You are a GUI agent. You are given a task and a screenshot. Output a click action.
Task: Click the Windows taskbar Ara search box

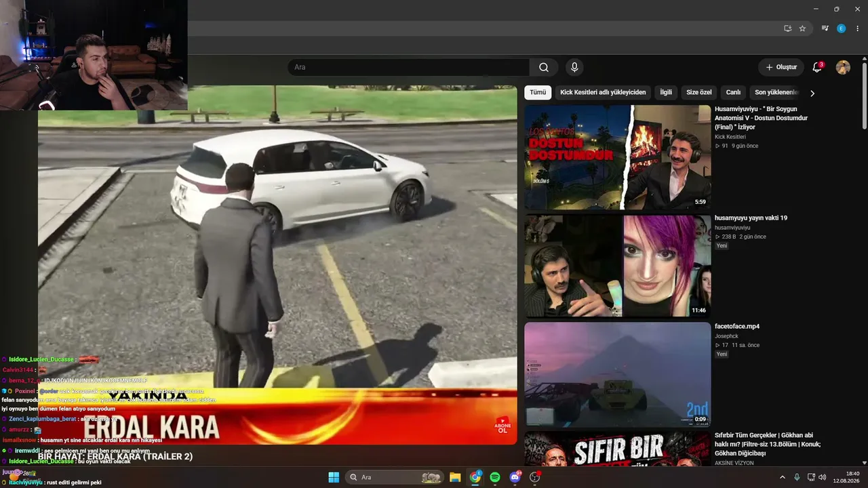[x=395, y=477]
